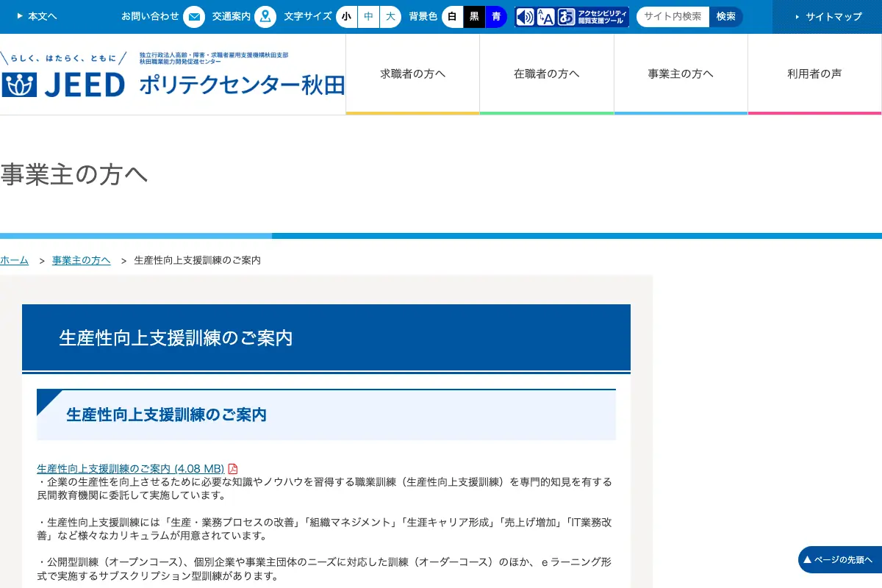Click the mail envelope contact icon
The height and width of the screenshot is (588, 882).
(194, 16)
